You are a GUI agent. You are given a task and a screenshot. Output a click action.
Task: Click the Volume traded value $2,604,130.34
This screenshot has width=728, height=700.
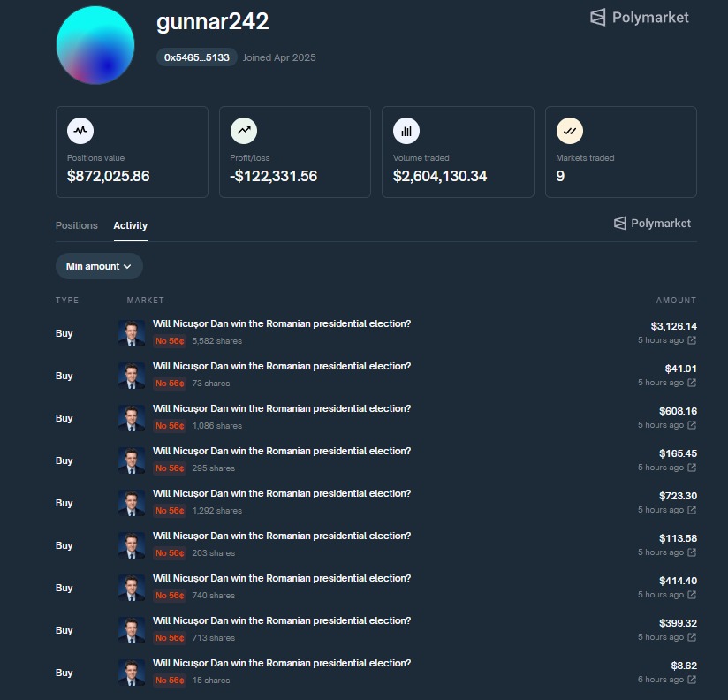click(x=440, y=176)
